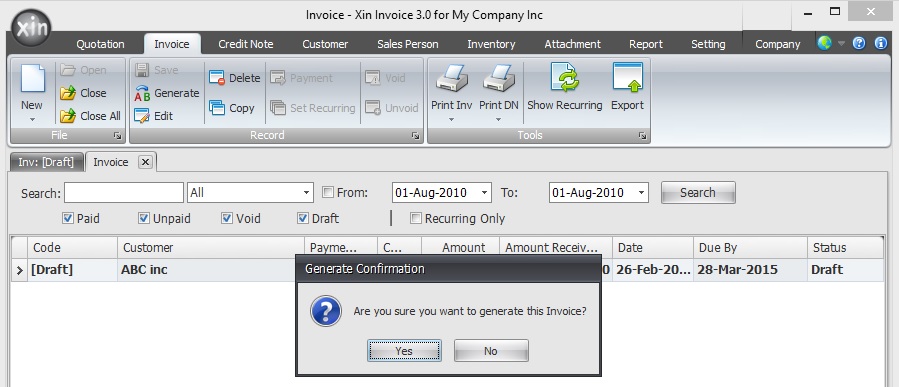This screenshot has height=387, width=899.
Task: Click the blue info about icon
Action: point(881,43)
